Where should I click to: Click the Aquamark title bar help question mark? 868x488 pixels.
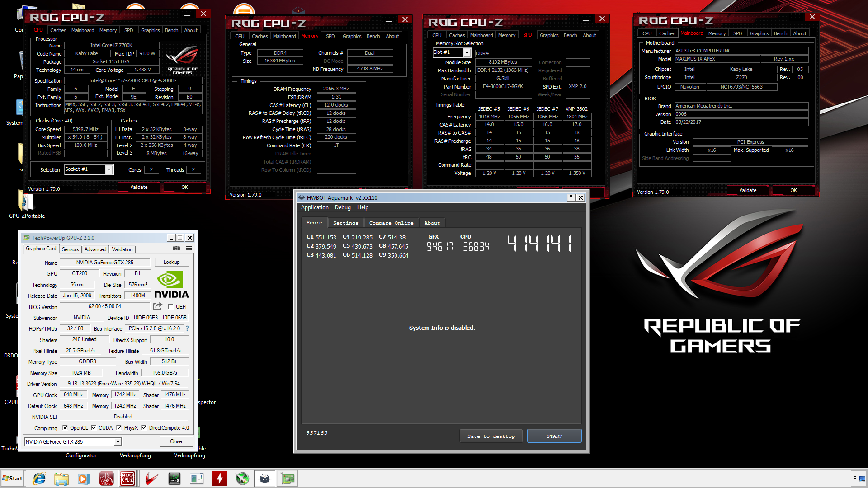571,197
